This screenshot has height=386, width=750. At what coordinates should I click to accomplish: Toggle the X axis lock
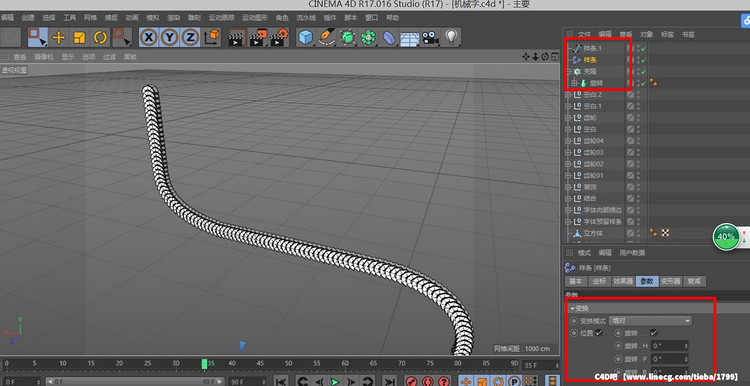(149, 37)
